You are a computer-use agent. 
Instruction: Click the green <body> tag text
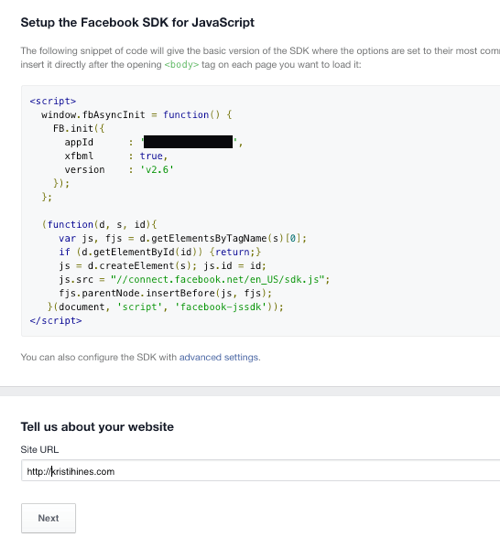click(182, 65)
